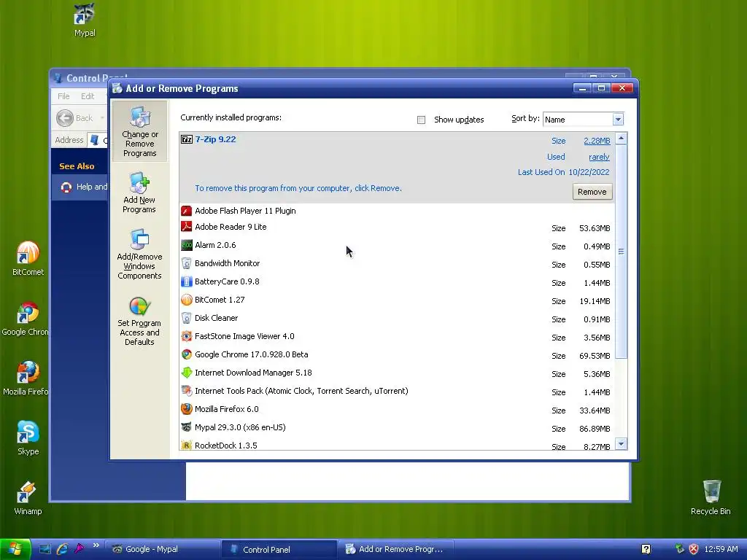
Task: Click the rarely used link
Action: [x=600, y=157]
